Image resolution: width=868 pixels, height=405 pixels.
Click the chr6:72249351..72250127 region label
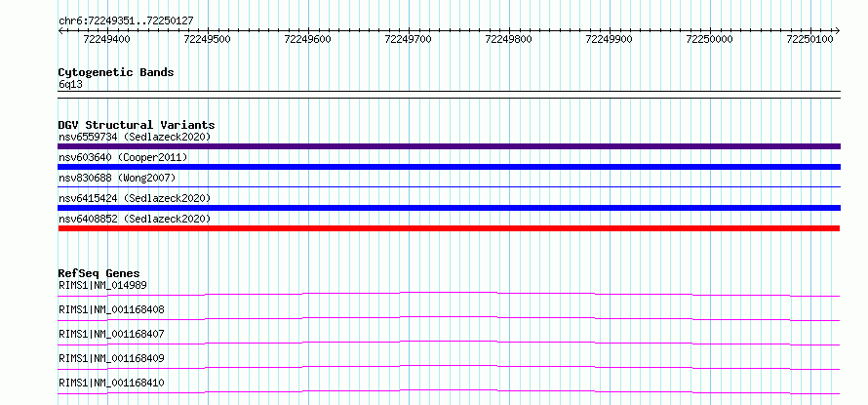[x=126, y=20]
